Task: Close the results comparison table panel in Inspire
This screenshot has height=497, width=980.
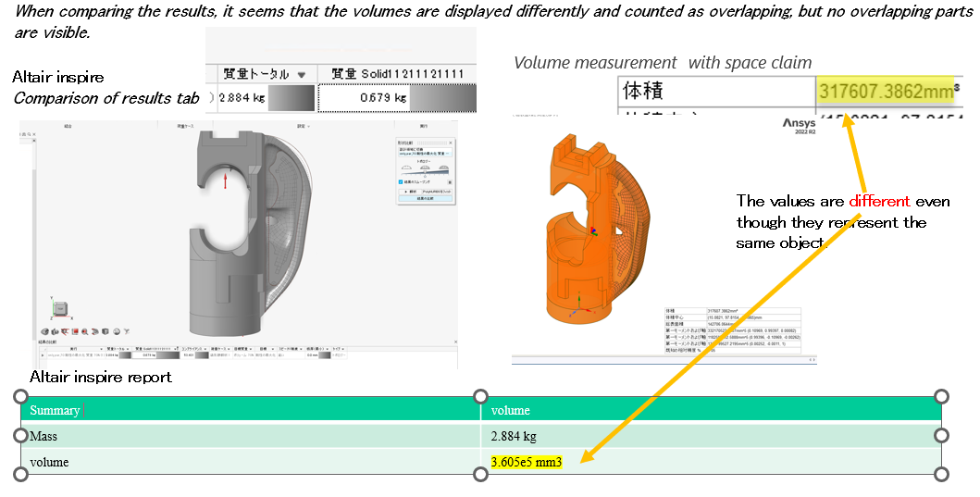Action: click(455, 342)
